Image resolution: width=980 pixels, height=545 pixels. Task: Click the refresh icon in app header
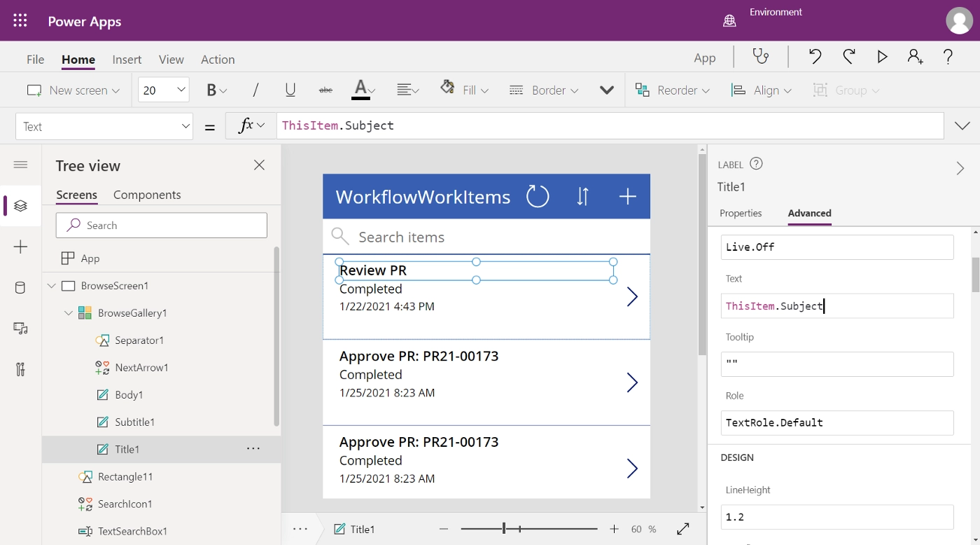pos(538,197)
